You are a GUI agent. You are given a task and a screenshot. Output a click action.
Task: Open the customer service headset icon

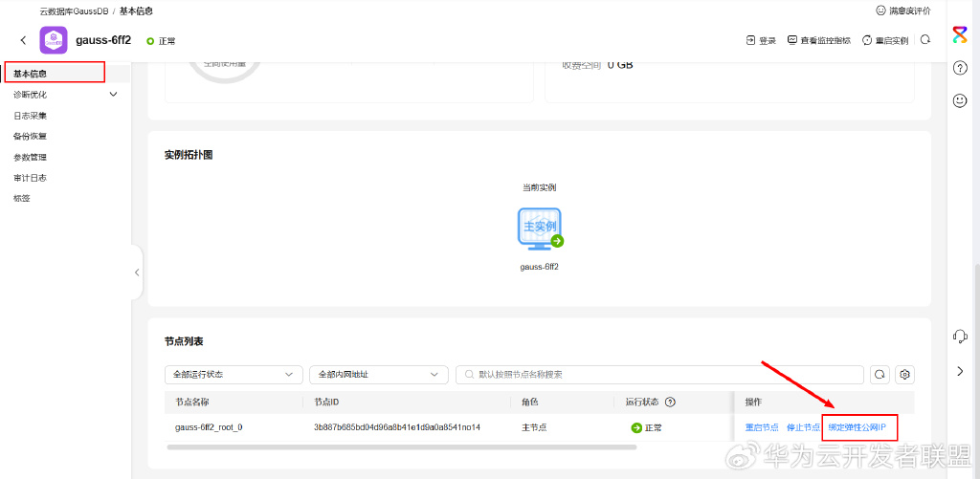[960, 337]
